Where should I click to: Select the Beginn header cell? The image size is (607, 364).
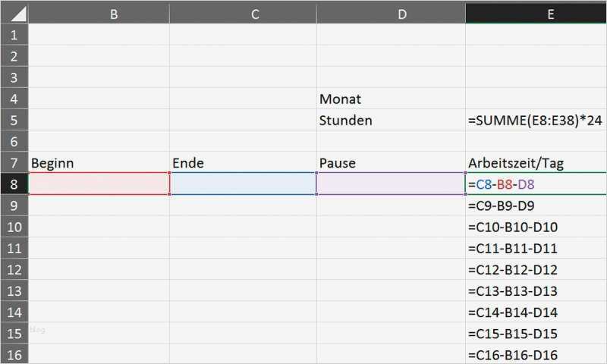coord(99,163)
